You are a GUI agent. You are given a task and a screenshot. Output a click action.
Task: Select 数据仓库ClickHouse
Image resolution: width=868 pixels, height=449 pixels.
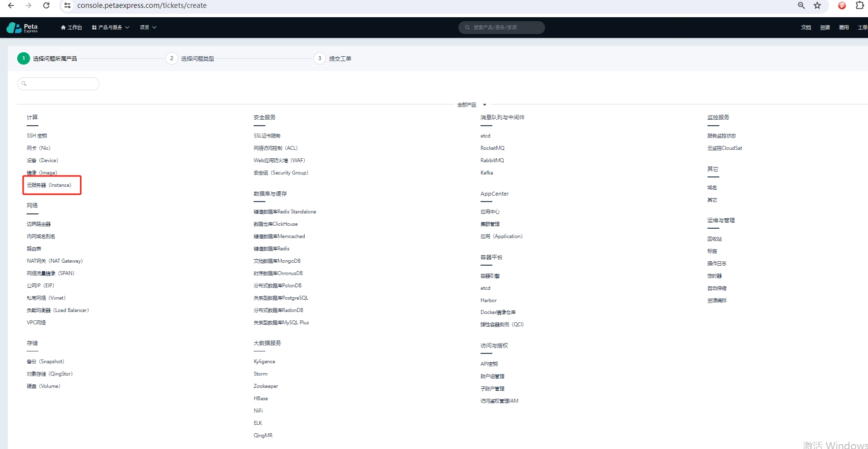(x=276, y=224)
